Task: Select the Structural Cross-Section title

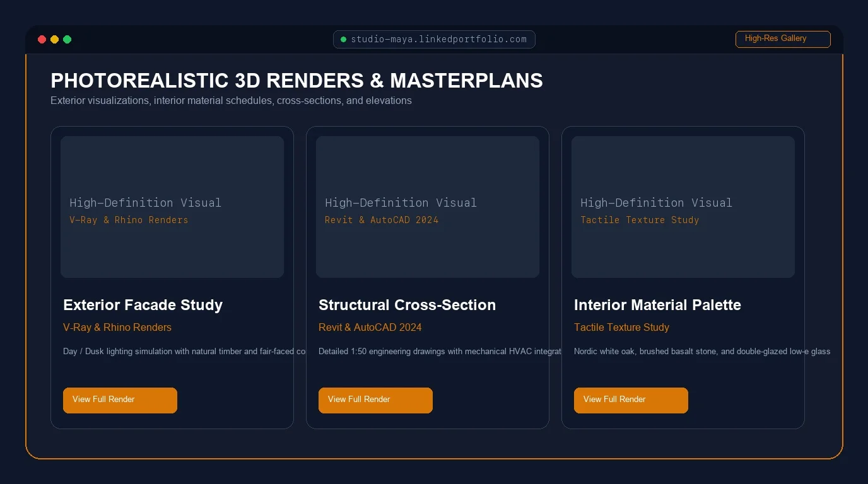Action: click(x=408, y=305)
